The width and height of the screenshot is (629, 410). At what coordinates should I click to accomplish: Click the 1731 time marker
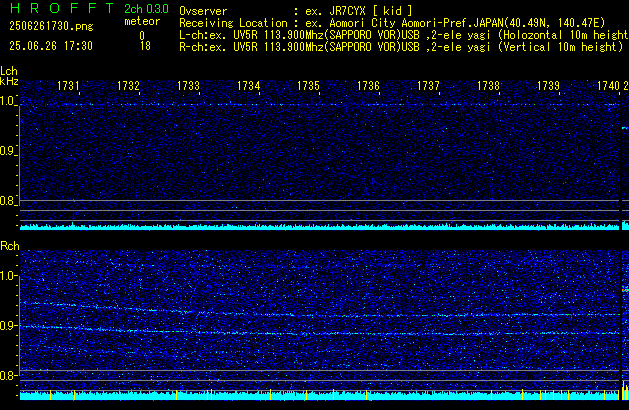(68, 86)
